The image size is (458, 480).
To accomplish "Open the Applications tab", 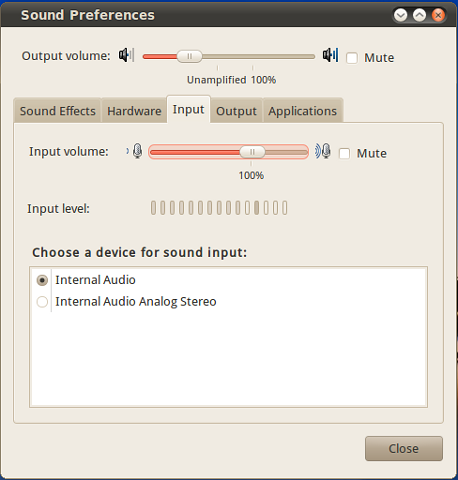I will [x=303, y=111].
